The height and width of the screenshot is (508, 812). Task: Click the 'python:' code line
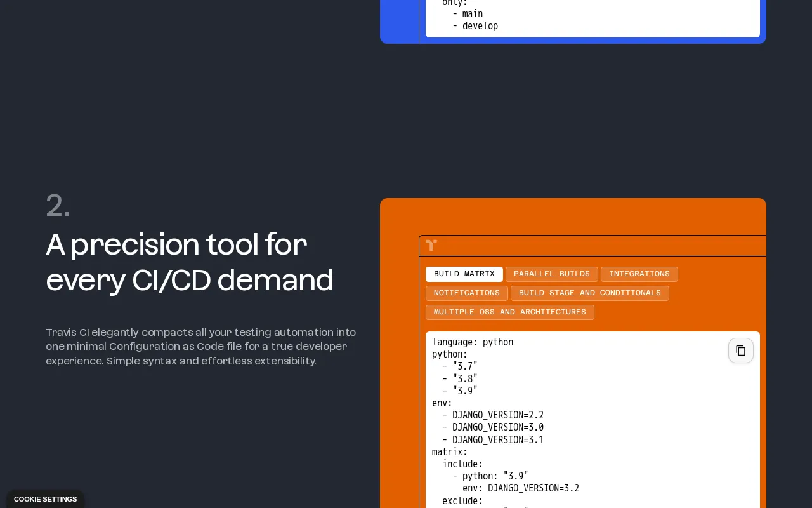coord(450,354)
